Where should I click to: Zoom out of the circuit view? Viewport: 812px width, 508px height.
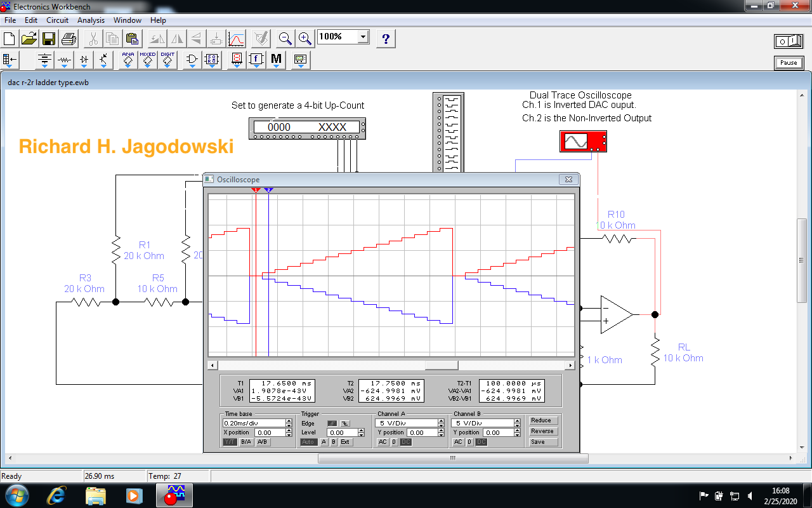(x=285, y=39)
